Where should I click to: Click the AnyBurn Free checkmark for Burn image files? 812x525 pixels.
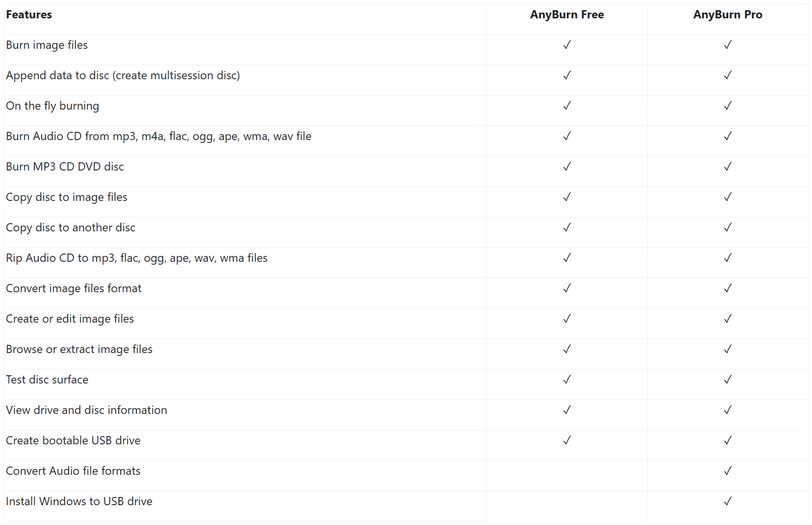click(567, 45)
